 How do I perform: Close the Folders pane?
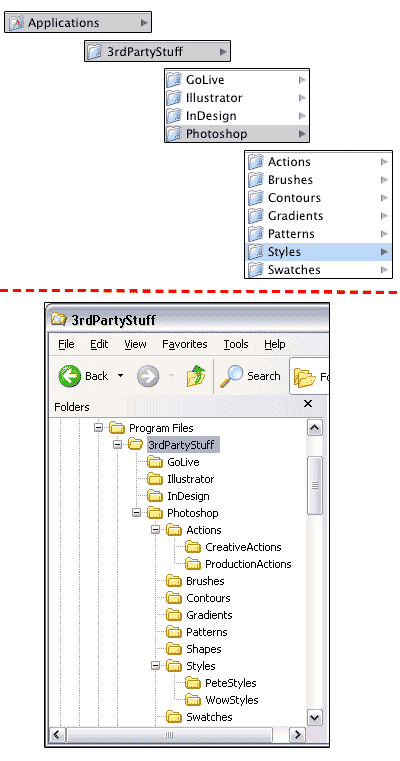(308, 404)
